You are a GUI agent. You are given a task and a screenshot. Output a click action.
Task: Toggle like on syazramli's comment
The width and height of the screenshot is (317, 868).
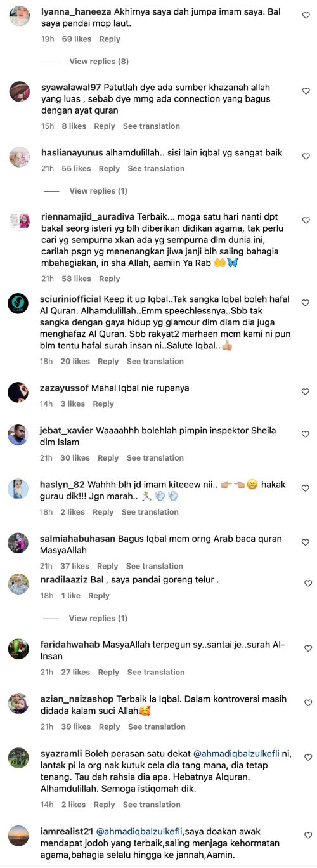pos(306,758)
